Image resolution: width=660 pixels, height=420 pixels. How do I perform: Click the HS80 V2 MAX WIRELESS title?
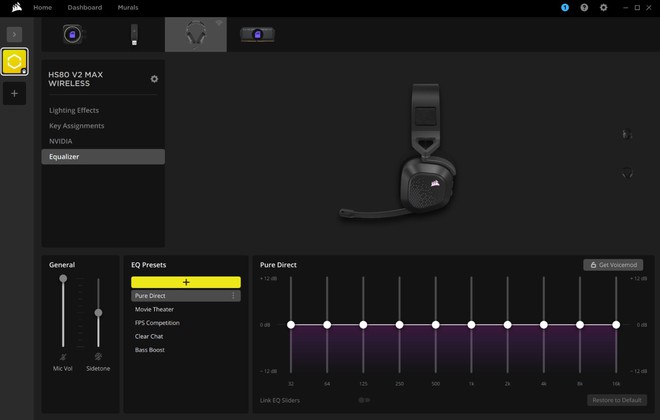(x=76, y=79)
